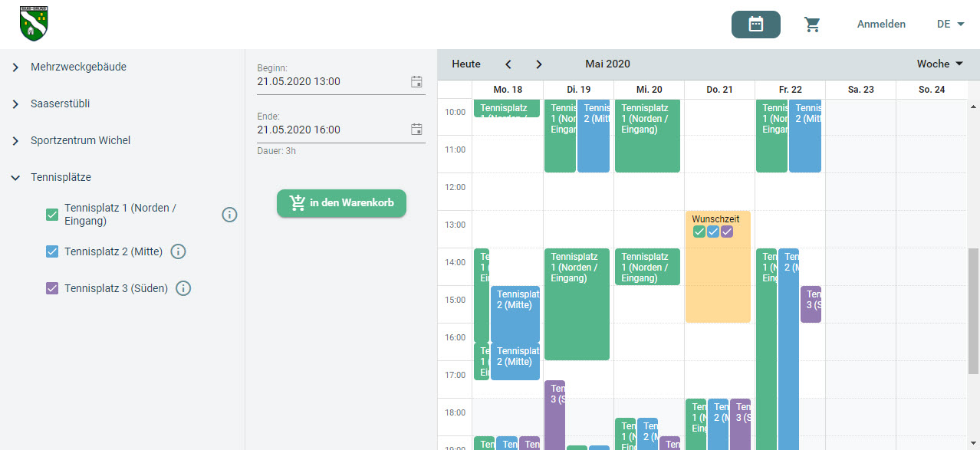Viewport: 980px width, 450px height.
Task: Click the Anmelden login link
Action: (x=881, y=25)
